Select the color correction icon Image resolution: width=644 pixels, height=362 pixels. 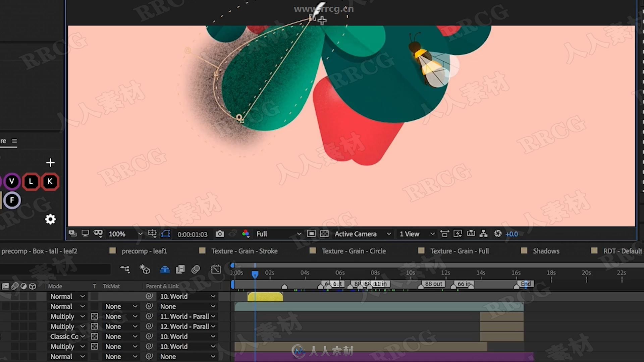(246, 234)
